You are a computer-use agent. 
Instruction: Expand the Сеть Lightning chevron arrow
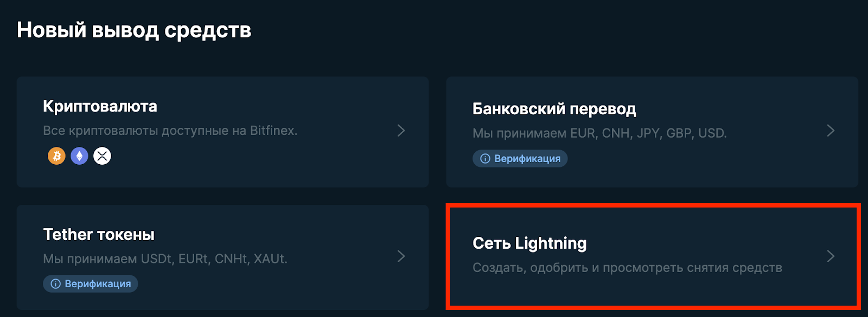(x=831, y=256)
